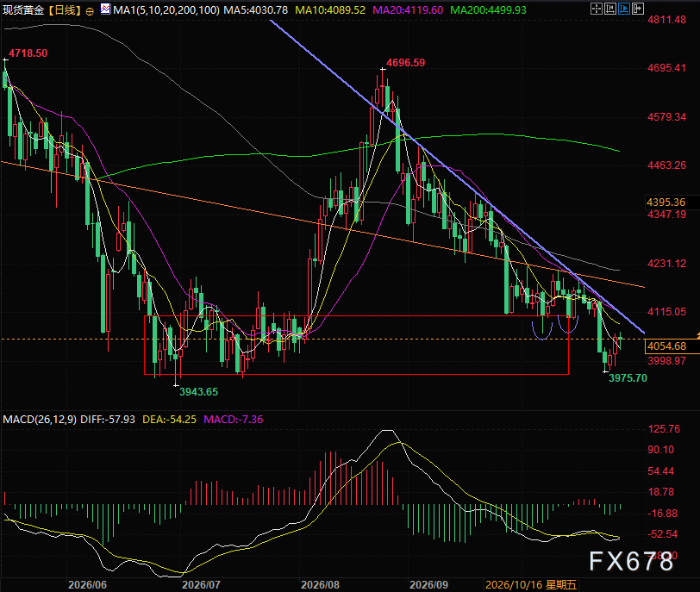
Task: Click the 4696.59 peak price label
Action: (406, 63)
